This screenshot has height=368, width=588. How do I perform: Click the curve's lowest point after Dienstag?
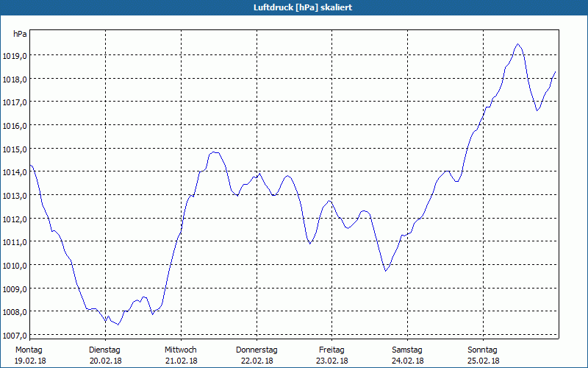pos(118,325)
